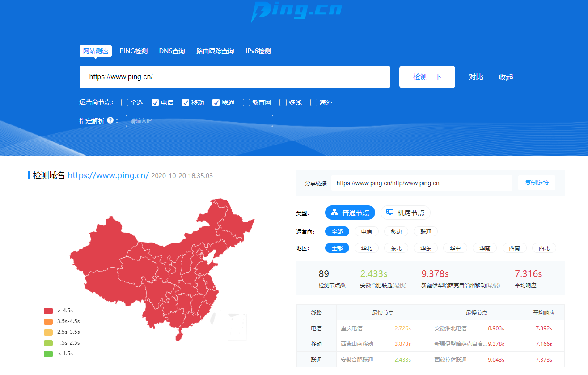The width and height of the screenshot is (588, 375).
Task: Click the 请输入IP input field
Action: point(199,121)
